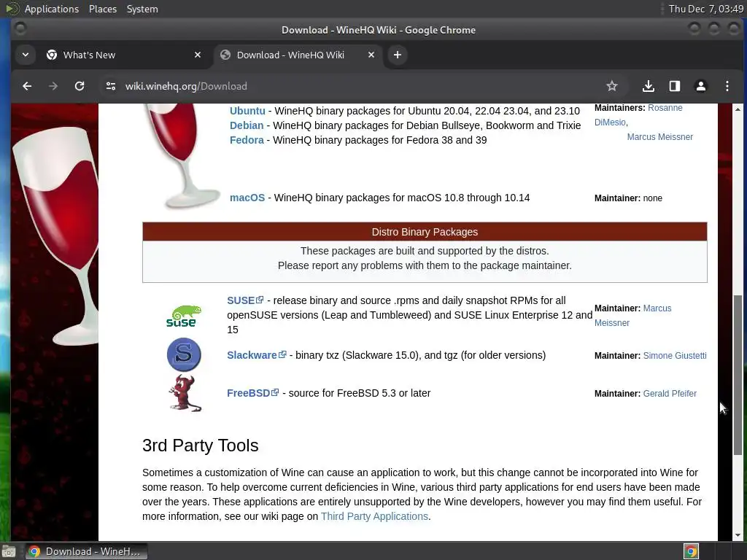Close the Download - WineHQ Wiki tab

tap(371, 55)
